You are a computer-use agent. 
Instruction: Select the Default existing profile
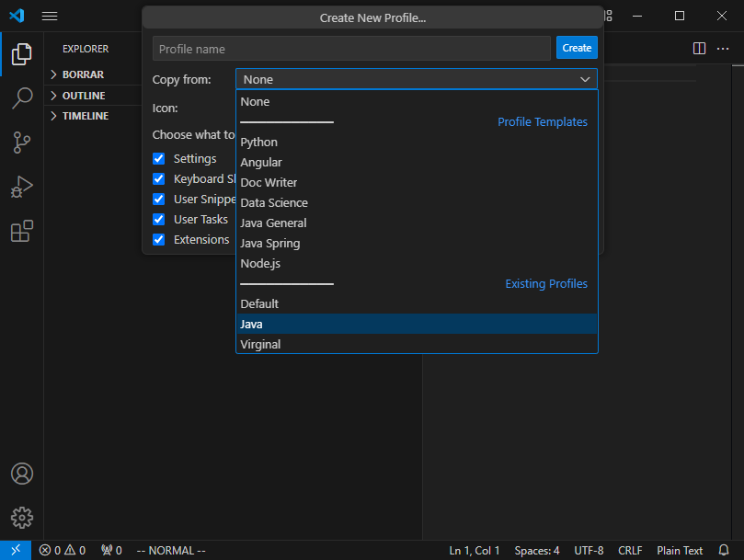[417, 303]
